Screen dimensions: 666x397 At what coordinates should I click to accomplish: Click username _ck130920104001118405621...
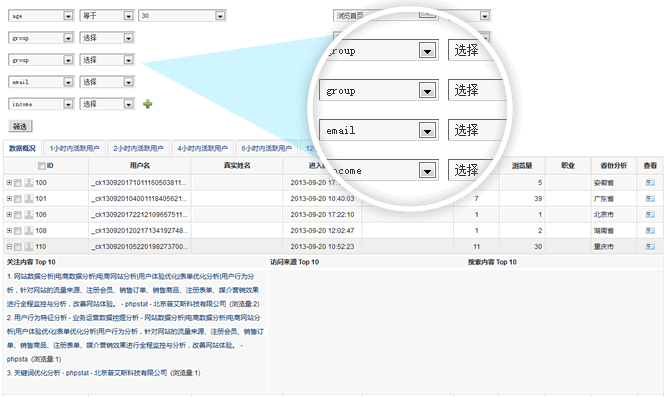click(x=139, y=199)
